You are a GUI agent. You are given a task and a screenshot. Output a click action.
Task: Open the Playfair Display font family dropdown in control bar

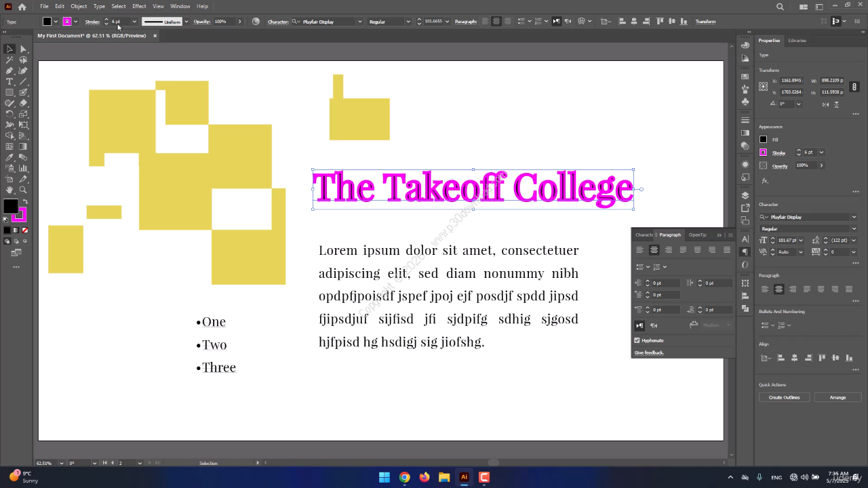click(359, 22)
